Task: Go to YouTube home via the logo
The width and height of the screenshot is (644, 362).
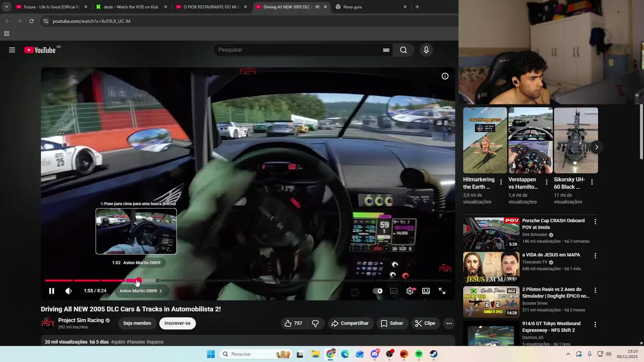Action: tap(40, 50)
